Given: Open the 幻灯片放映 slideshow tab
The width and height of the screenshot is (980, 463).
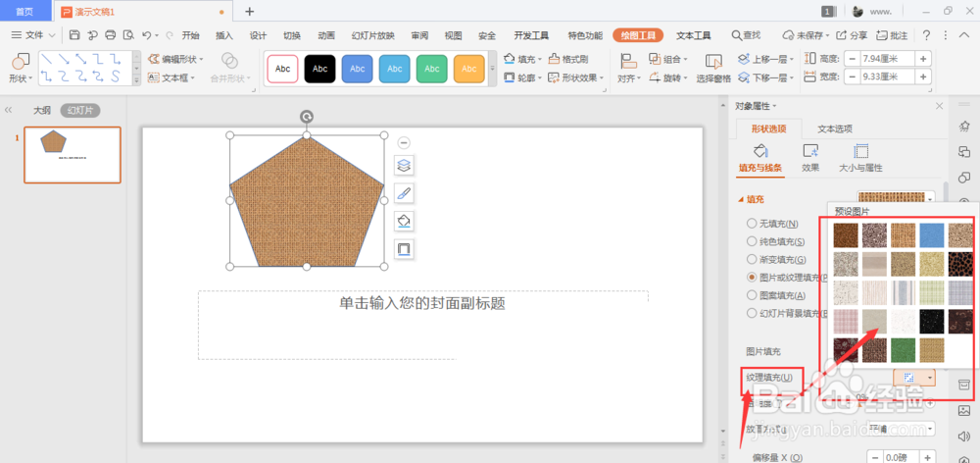Looking at the screenshot, I should [x=373, y=35].
